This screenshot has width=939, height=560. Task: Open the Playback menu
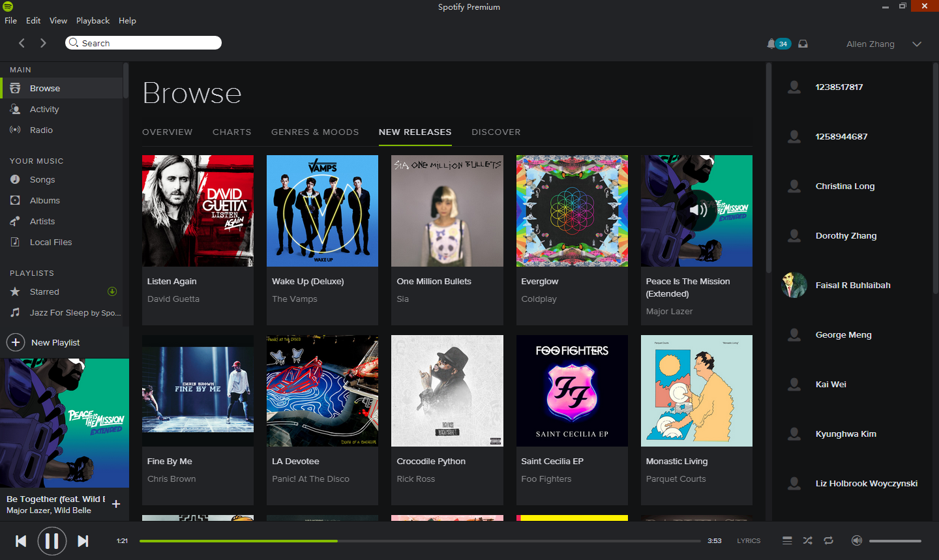(x=93, y=20)
